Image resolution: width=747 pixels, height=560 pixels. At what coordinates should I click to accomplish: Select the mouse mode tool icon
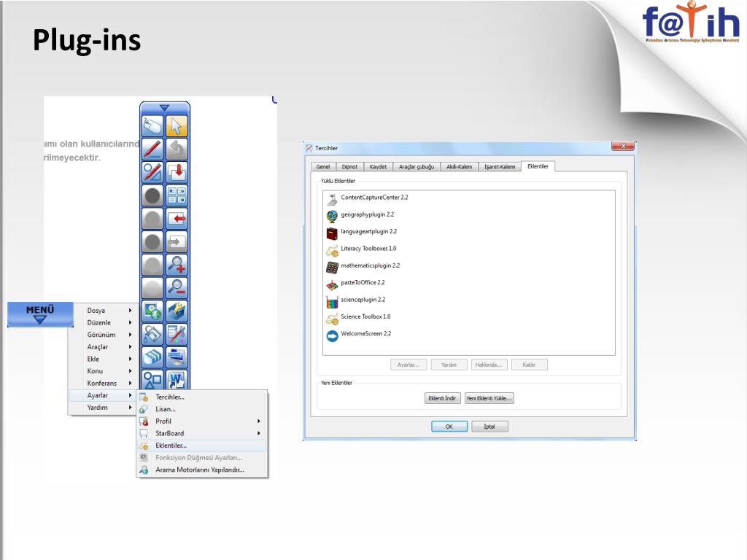point(152,127)
